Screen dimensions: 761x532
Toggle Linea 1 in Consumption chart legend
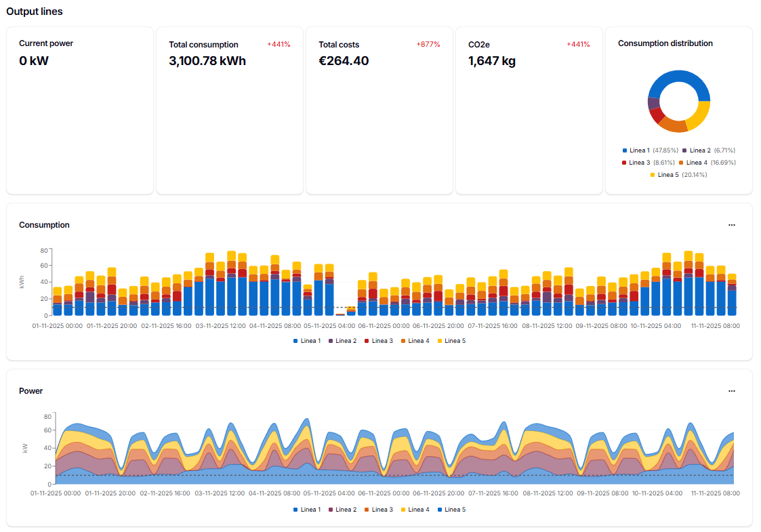(307, 341)
